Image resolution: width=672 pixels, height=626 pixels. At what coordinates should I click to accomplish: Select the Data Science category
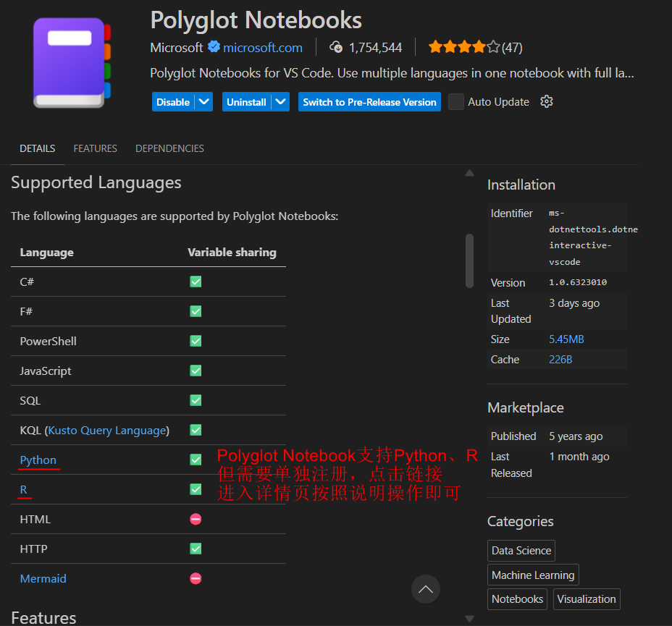521,551
